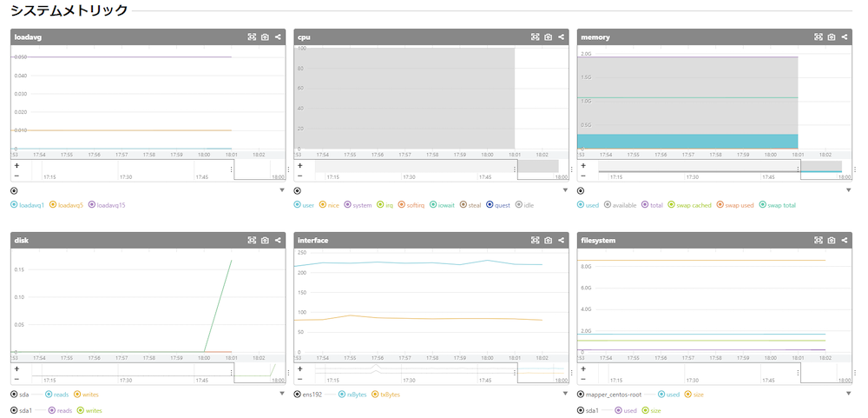868x418 pixels.
Task: Expand the interface chart to fullscreen
Action: (536, 240)
